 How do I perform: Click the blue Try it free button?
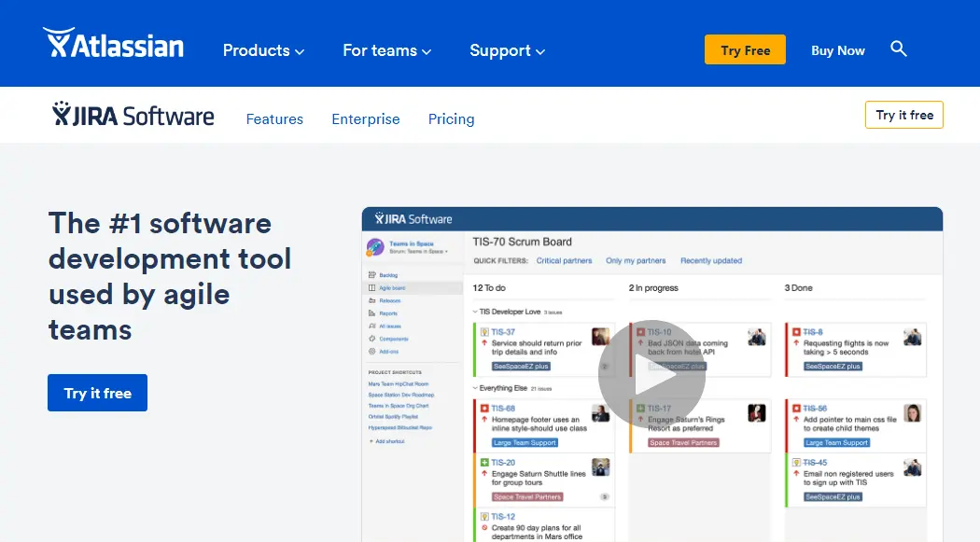97,393
